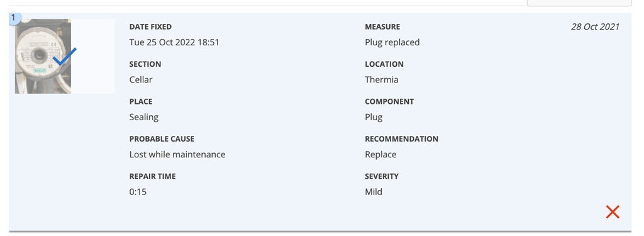This screenshot has width=644, height=236.
Task: Click the SEVERITY heading label
Action: pyautogui.click(x=382, y=176)
